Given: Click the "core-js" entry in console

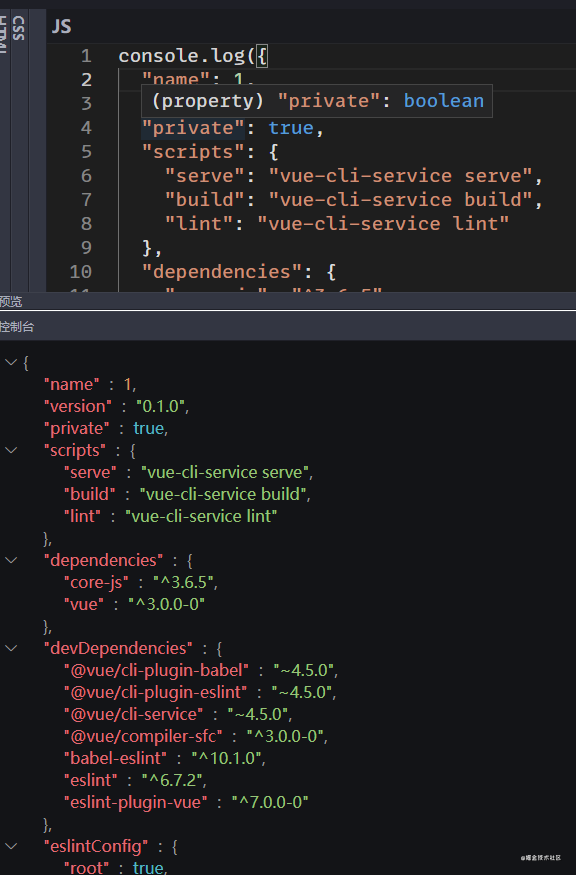Looking at the screenshot, I should (x=96, y=582).
